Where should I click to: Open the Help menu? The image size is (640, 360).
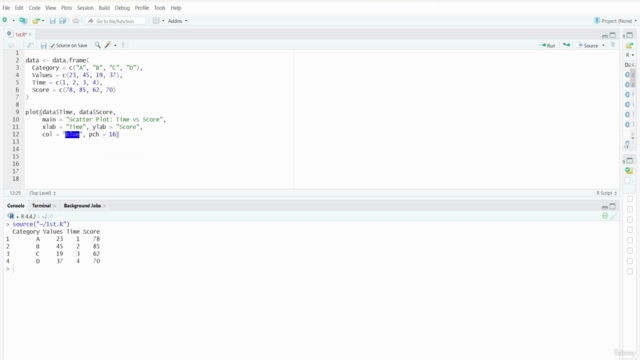point(176,8)
